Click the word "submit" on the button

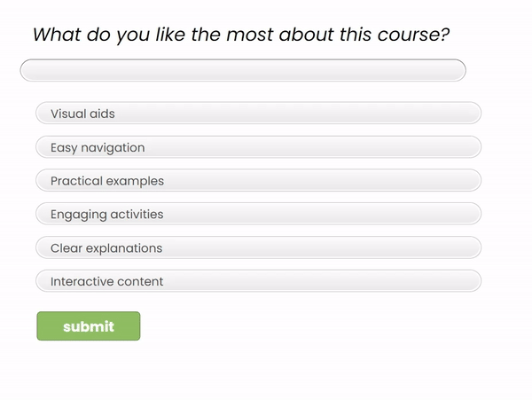[89, 326]
